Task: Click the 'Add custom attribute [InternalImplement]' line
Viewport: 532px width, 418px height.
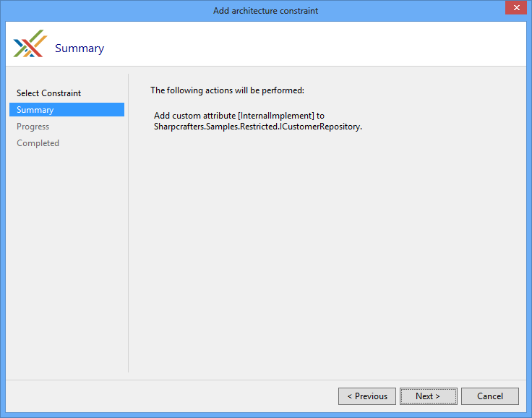Action: coord(239,116)
